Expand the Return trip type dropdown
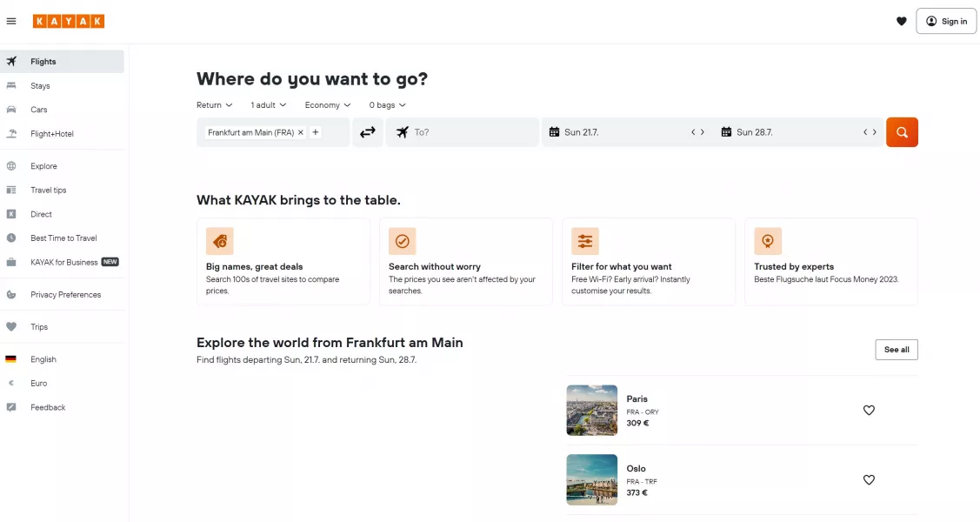Viewport: 980px width, 522px height. 215,105
